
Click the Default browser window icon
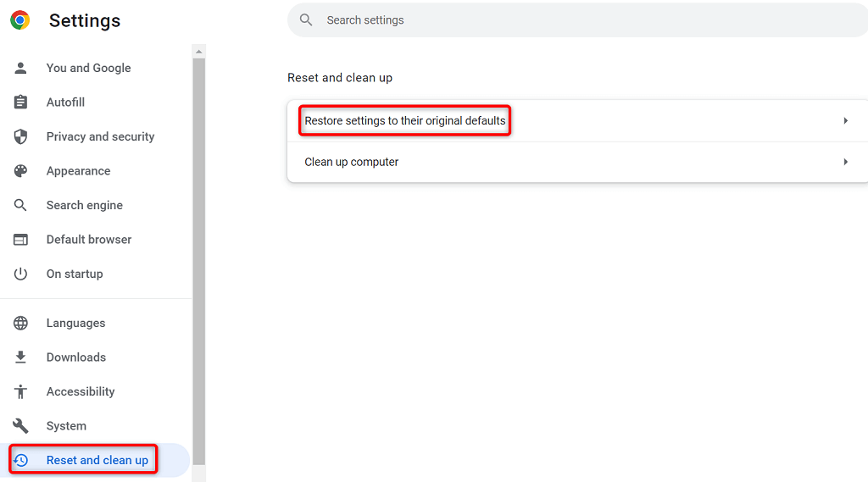pos(20,240)
